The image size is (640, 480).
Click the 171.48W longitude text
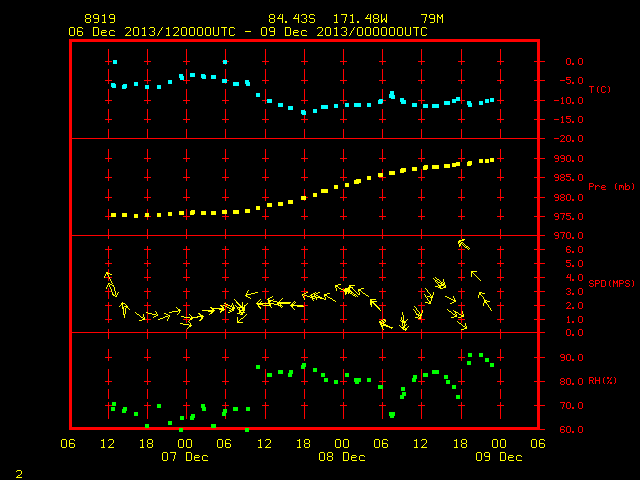coord(360,19)
